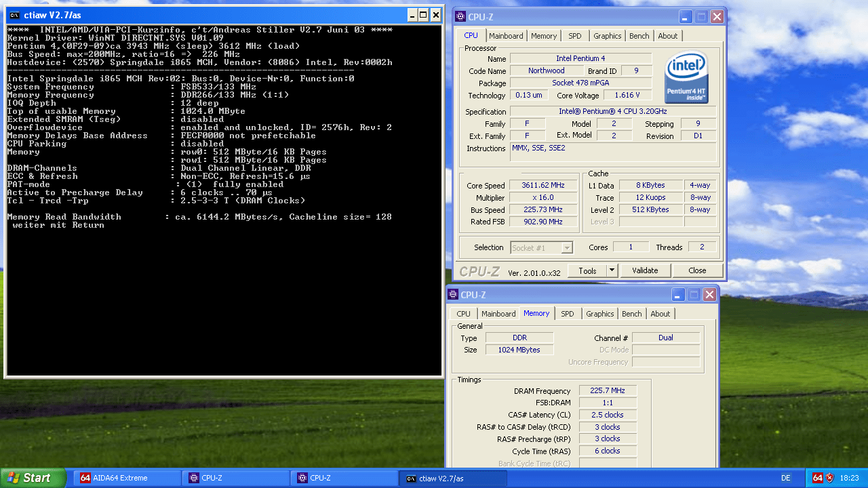Open SPD tab in upper CPU-Z window
868x488 pixels.
coord(574,36)
